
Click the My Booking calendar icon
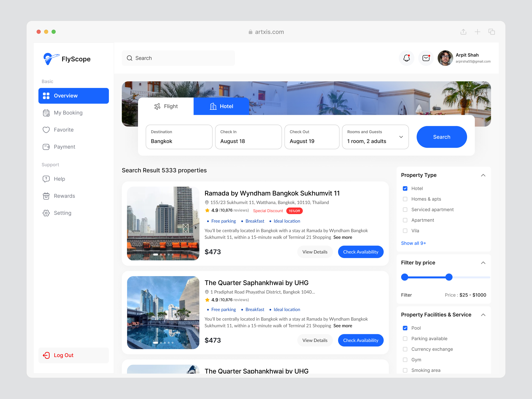coord(46,113)
